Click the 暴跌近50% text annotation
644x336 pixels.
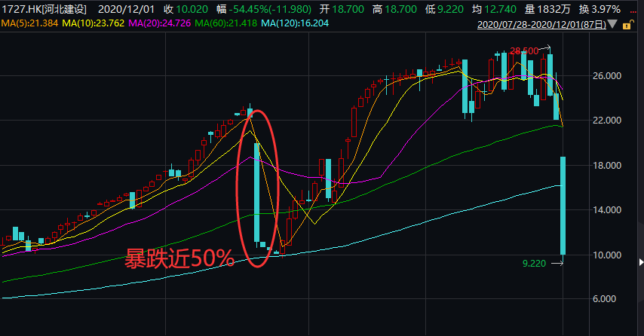179,259
